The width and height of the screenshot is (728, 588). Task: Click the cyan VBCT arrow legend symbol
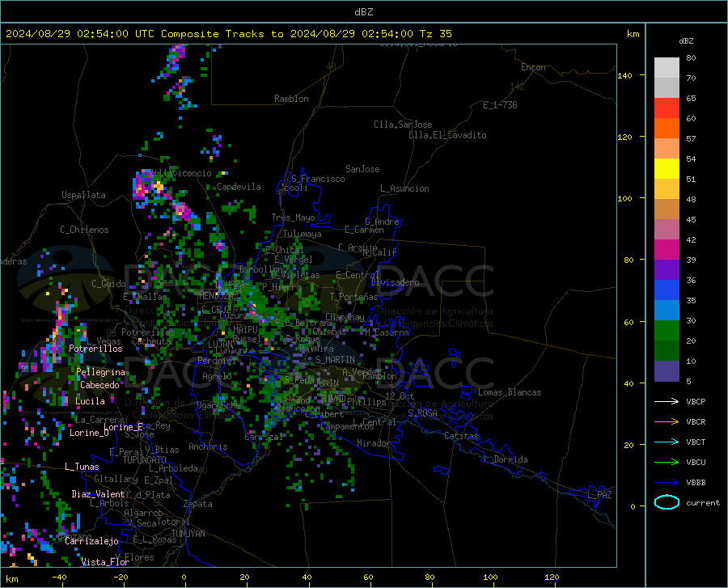coord(667,442)
